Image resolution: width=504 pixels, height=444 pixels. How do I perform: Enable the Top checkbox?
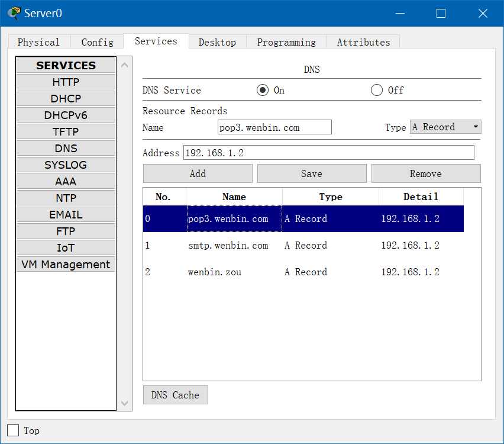(13, 430)
